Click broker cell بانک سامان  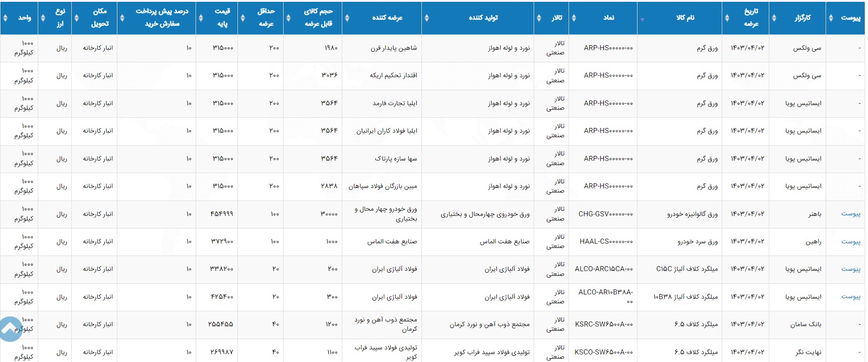806,324
